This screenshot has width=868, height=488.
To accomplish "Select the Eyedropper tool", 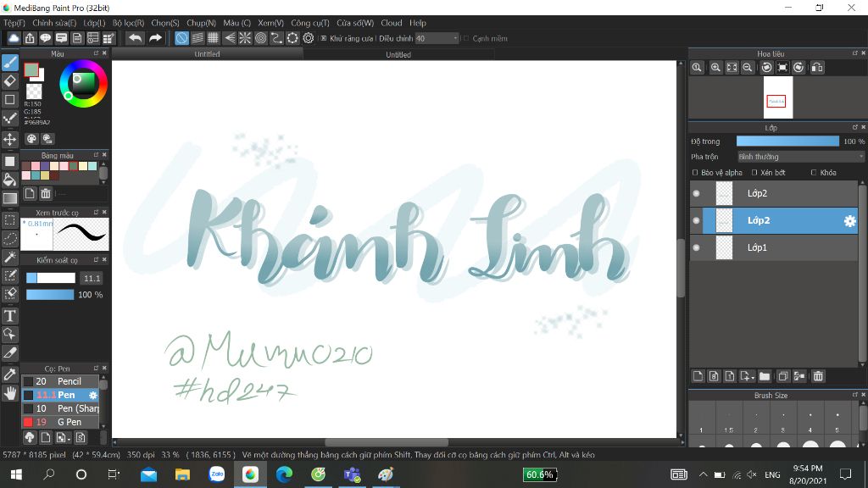I will 10,374.
